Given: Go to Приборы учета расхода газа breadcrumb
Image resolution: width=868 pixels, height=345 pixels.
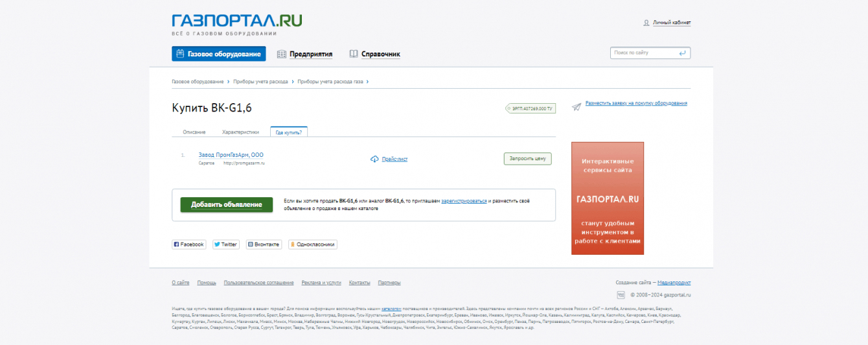Looking at the screenshot, I should click(330, 82).
